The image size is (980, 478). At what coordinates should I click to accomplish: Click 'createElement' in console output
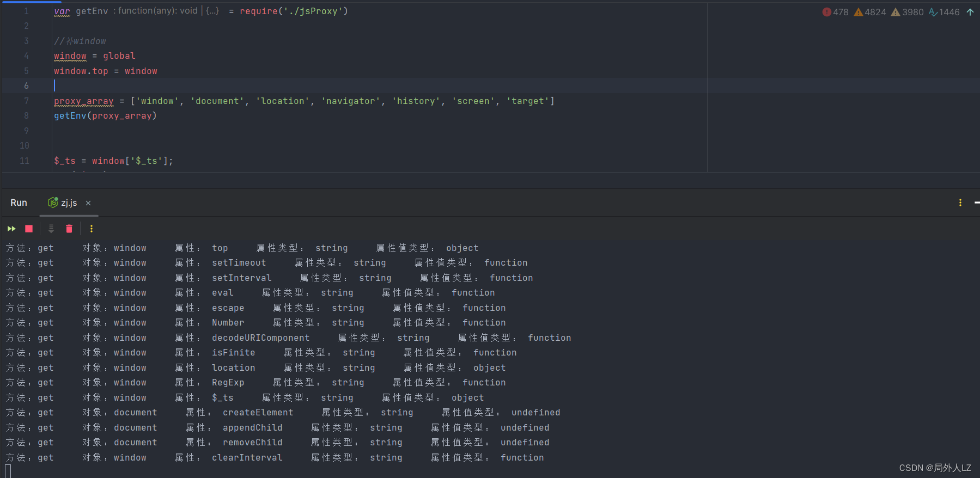click(x=258, y=413)
